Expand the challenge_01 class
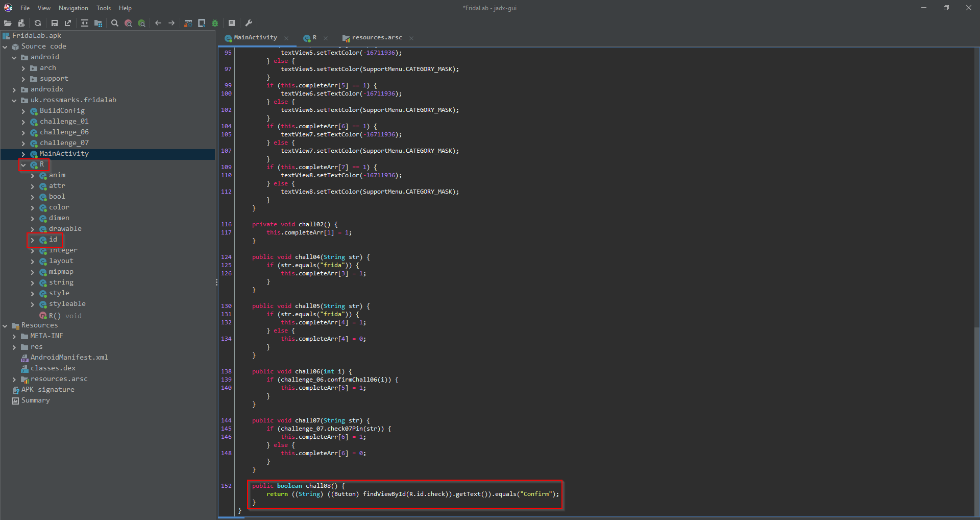Viewport: 980px width, 520px height. tap(23, 122)
